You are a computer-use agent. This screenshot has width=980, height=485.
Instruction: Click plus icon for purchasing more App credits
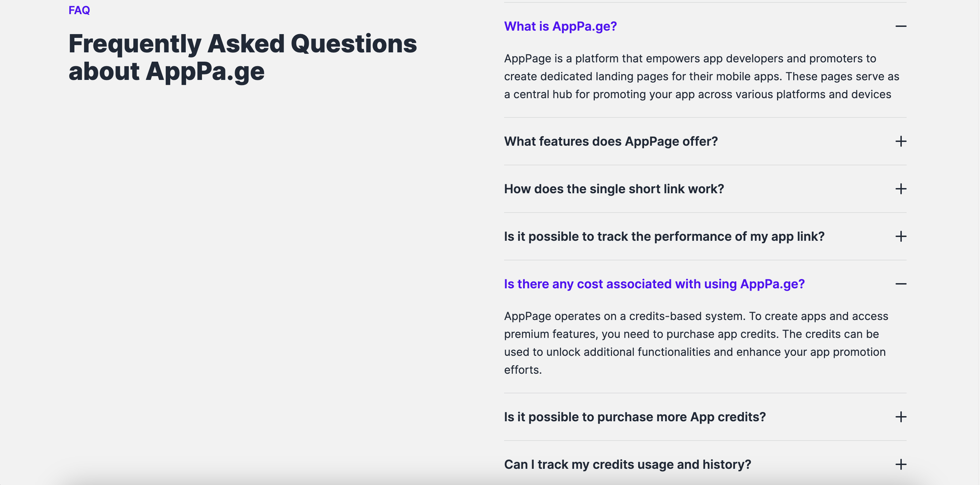pos(900,417)
